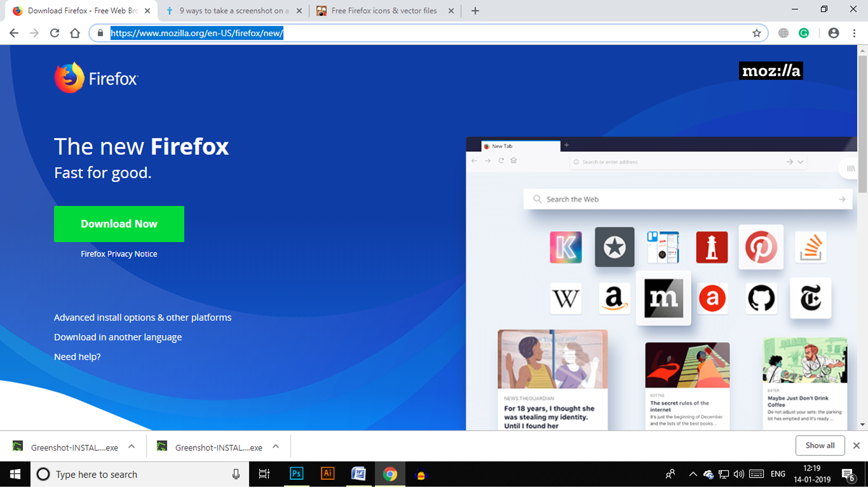Click the network tray icon
Image resolution: width=868 pixels, height=488 pixels.
click(723, 474)
